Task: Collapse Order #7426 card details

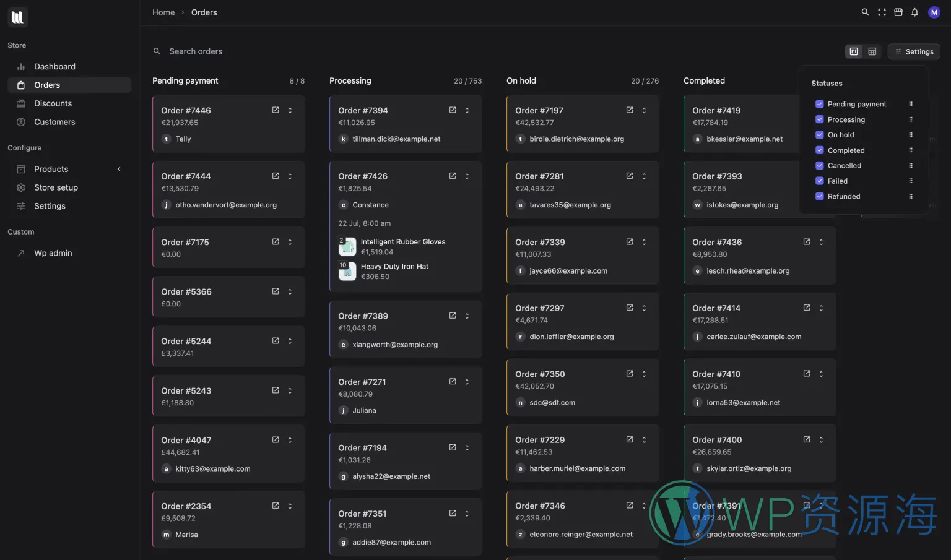Action: click(x=467, y=176)
